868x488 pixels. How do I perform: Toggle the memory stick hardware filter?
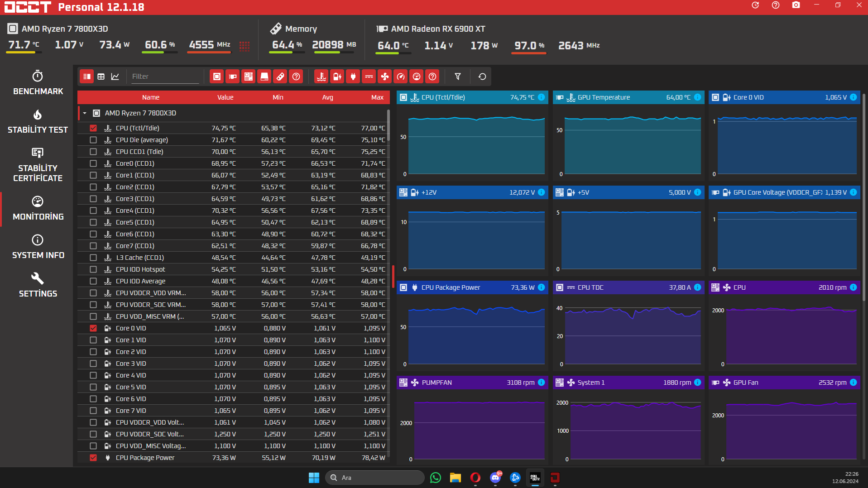280,77
